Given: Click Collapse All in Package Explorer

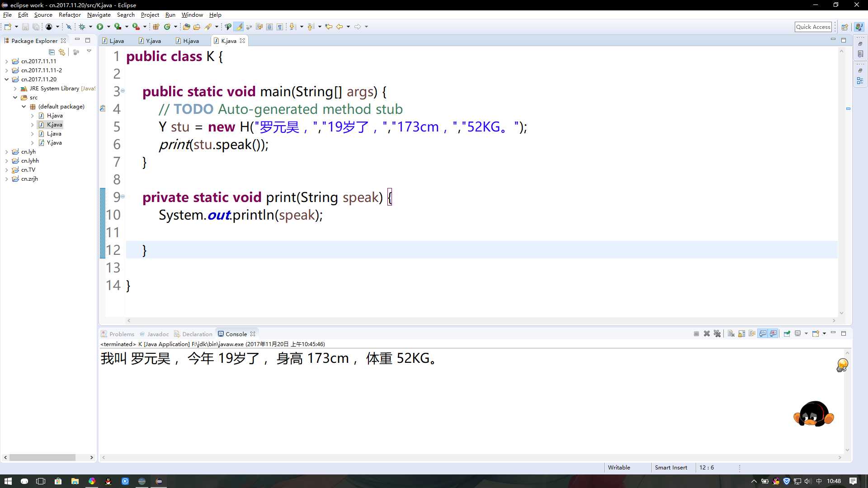Looking at the screenshot, I should click(x=52, y=52).
